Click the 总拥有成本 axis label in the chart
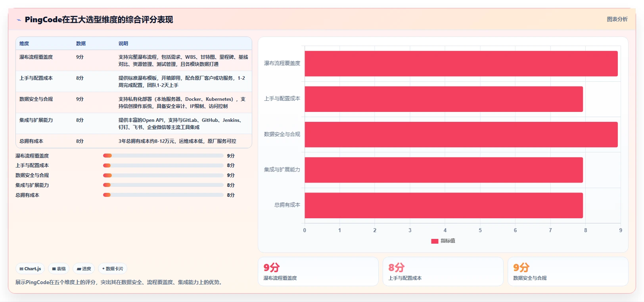Screen dimensions: 644x302 pyautogui.click(x=287, y=205)
